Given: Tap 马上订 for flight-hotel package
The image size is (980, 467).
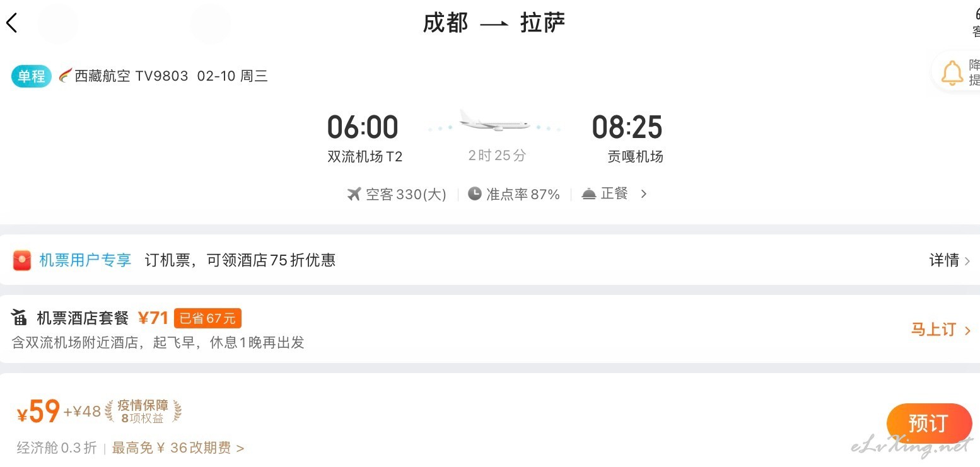Looking at the screenshot, I should point(940,330).
